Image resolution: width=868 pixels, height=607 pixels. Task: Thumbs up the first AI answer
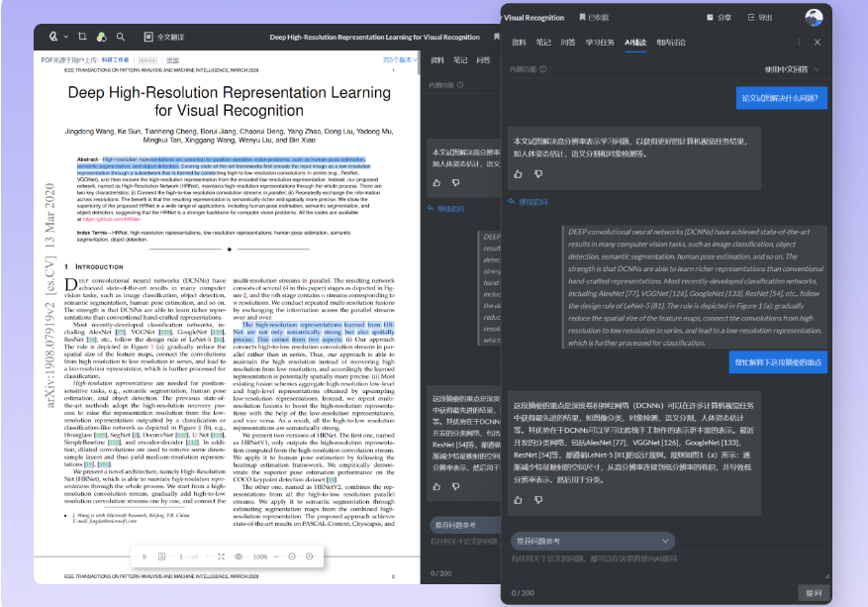pyautogui.click(x=518, y=173)
